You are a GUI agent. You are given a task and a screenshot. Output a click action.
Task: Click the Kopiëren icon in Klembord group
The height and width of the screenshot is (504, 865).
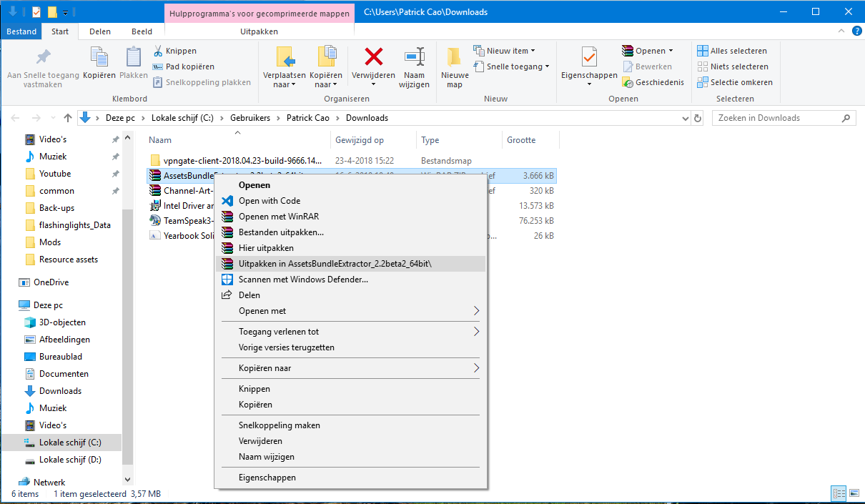(99, 57)
